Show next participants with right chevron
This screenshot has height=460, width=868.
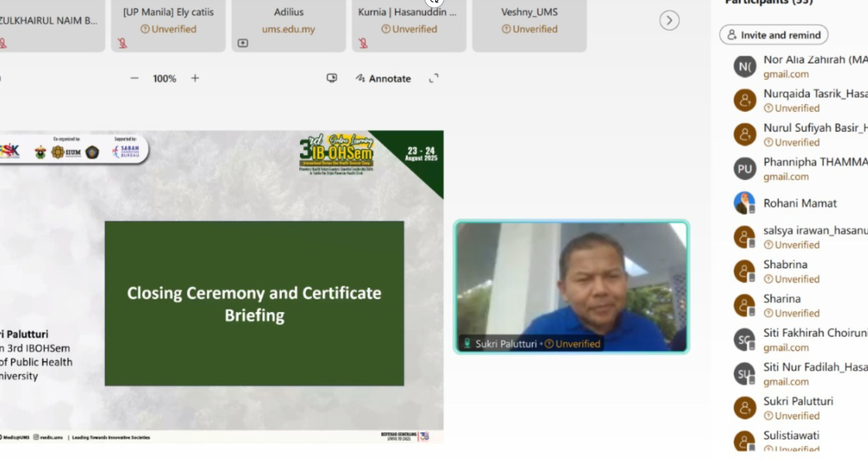pos(669,21)
